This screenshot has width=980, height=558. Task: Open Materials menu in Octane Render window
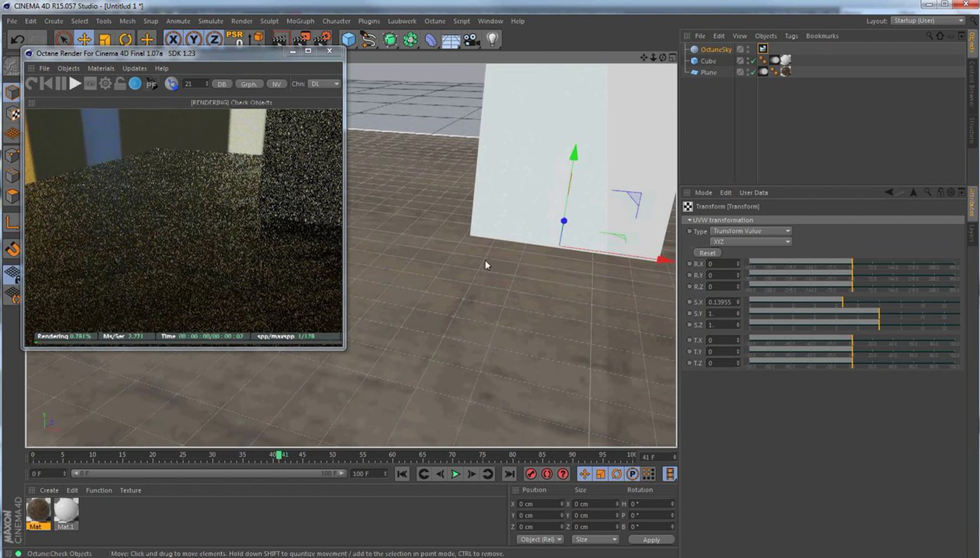point(101,69)
